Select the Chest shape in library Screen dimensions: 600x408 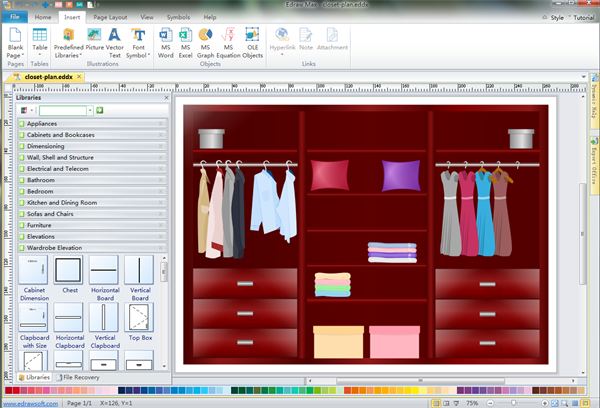point(68,270)
